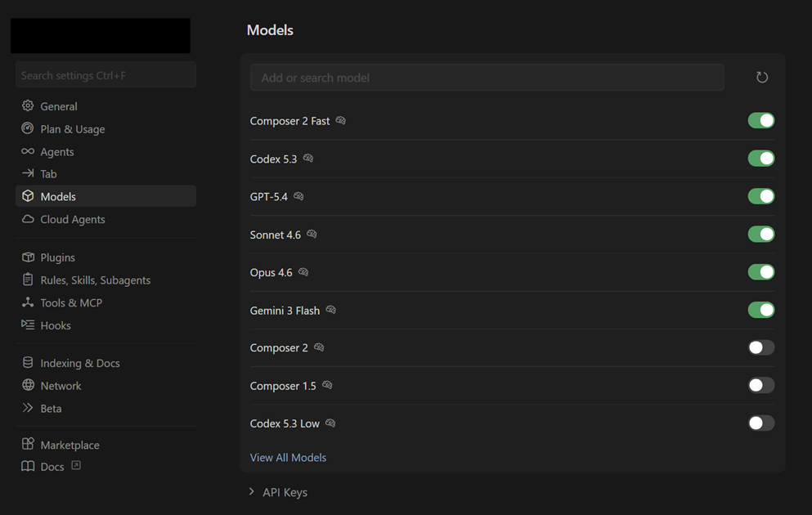Click the brain icon next to Codex 5.3 Low
This screenshot has width=812, height=515.
[x=330, y=423]
